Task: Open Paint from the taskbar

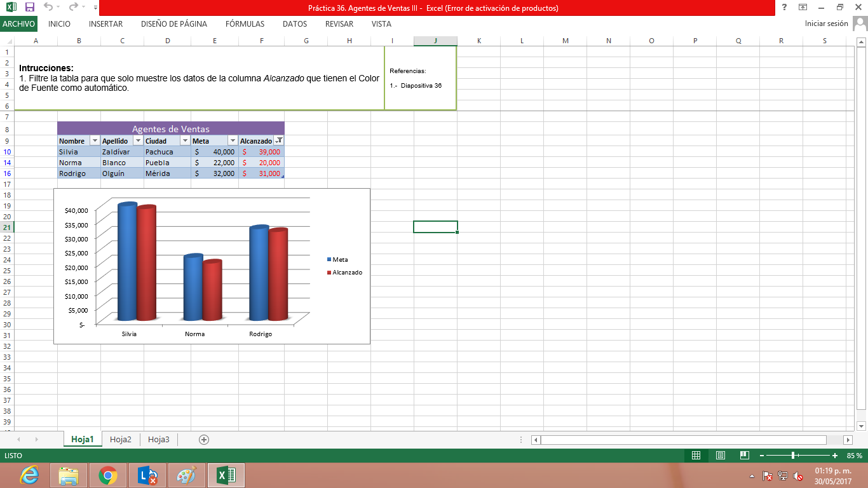Action: 187,475
